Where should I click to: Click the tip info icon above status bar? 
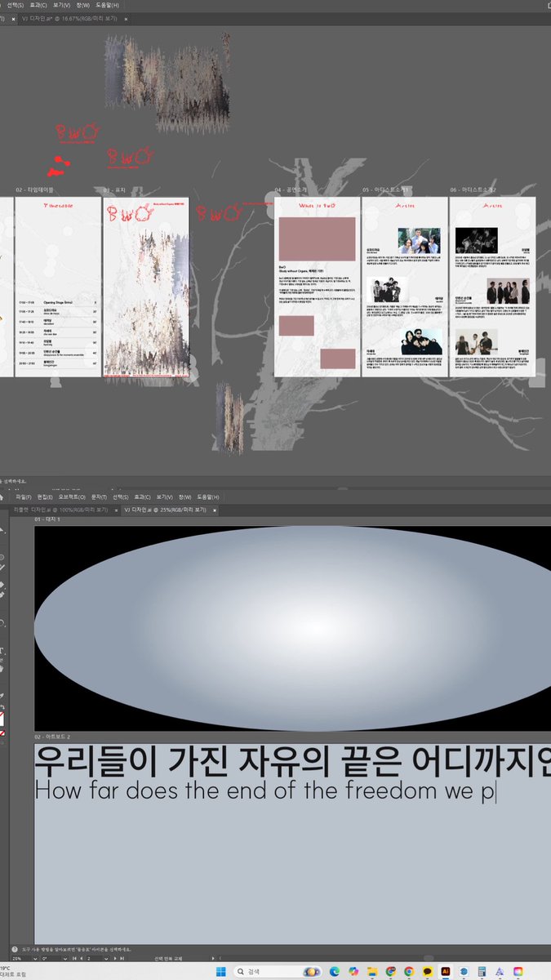[x=14, y=949]
